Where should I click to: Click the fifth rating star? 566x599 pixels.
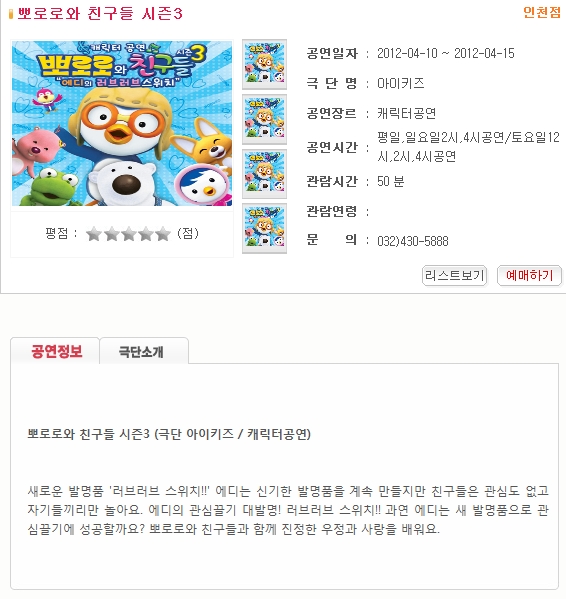pos(163,234)
